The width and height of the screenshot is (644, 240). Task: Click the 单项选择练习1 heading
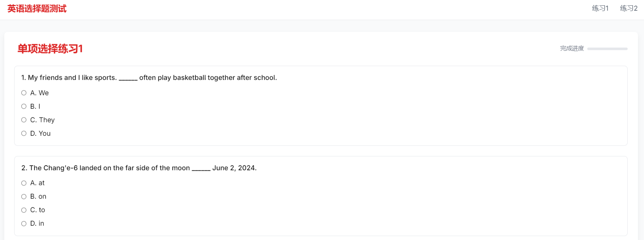pos(50,49)
